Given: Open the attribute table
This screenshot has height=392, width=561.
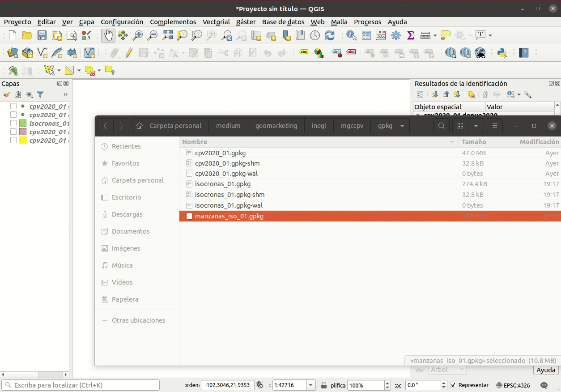Looking at the screenshot, I should (x=366, y=35).
